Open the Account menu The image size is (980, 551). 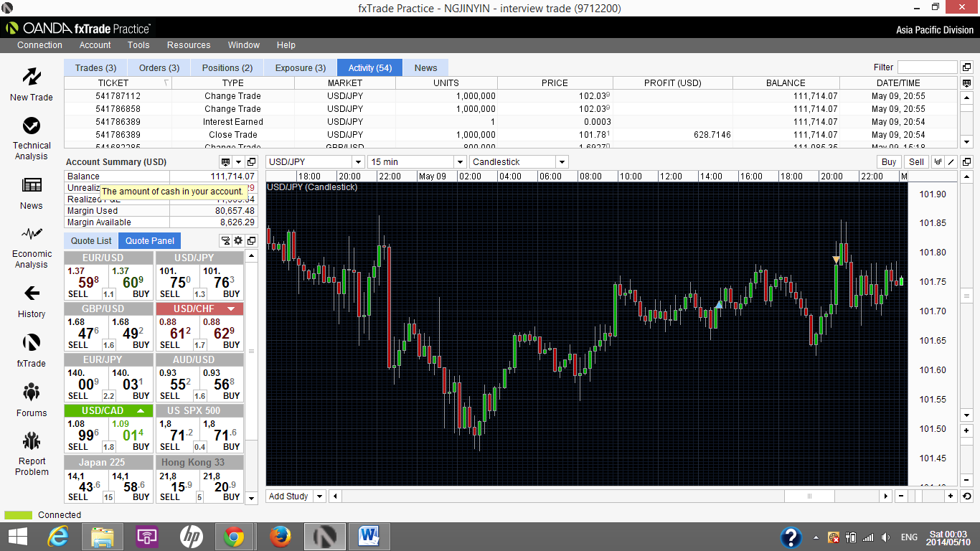pyautogui.click(x=95, y=44)
